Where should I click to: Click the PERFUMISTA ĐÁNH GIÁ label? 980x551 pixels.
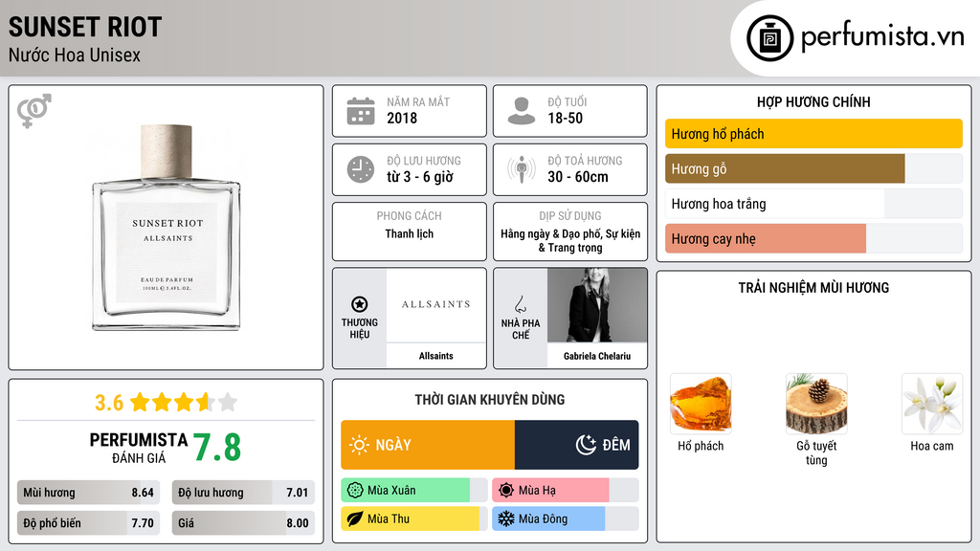(138, 448)
